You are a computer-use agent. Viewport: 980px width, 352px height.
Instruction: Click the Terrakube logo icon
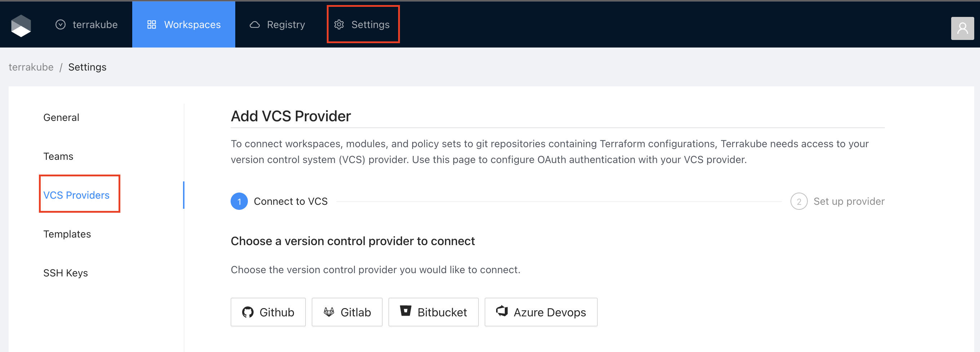(21, 25)
